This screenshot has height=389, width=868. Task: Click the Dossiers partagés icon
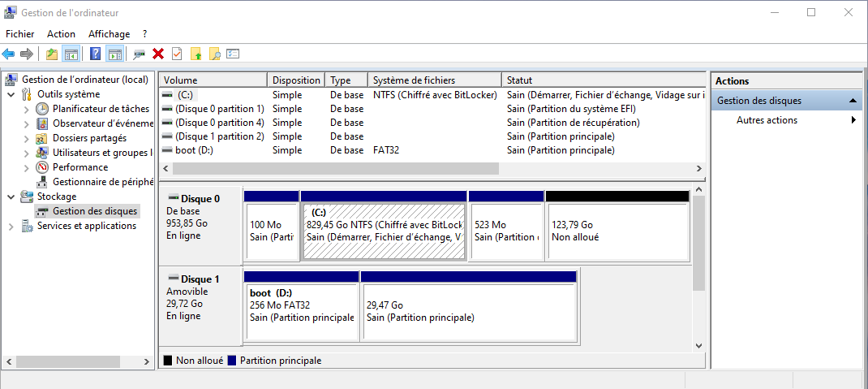tap(42, 138)
